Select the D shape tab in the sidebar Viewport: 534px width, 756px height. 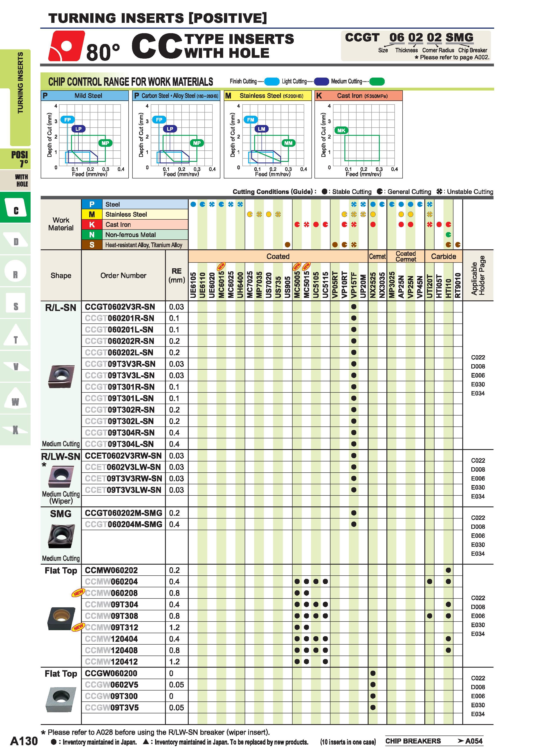[x=16, y=239]
